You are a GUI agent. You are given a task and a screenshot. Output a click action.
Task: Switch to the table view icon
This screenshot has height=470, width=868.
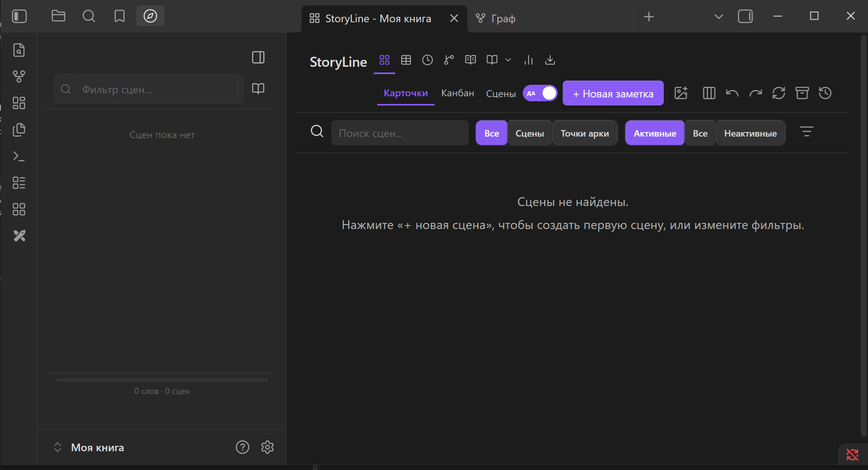point(406,60)
